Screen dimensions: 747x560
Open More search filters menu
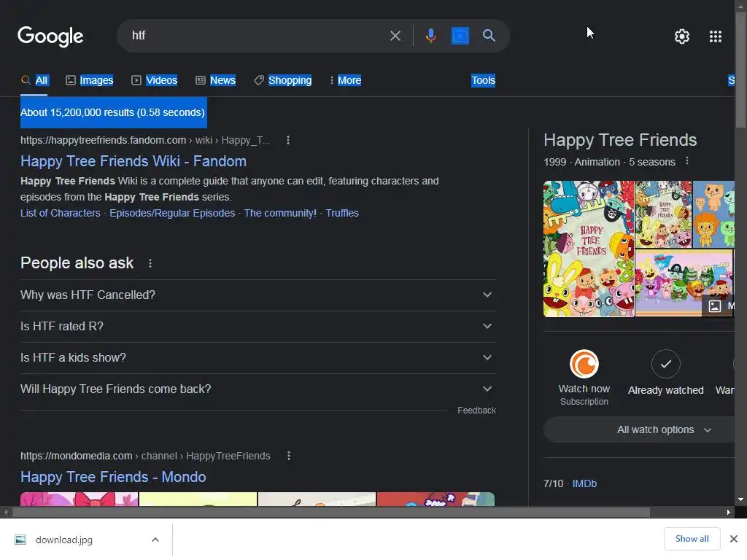(x=345, y=80)
